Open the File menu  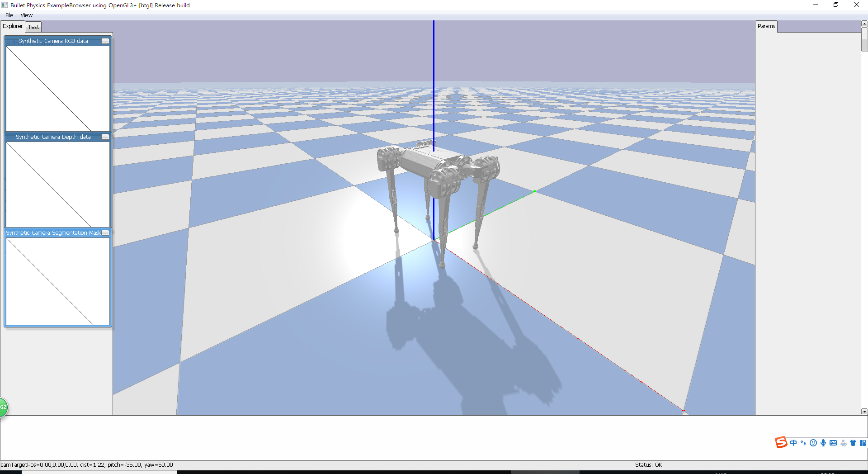pos(9,15)
